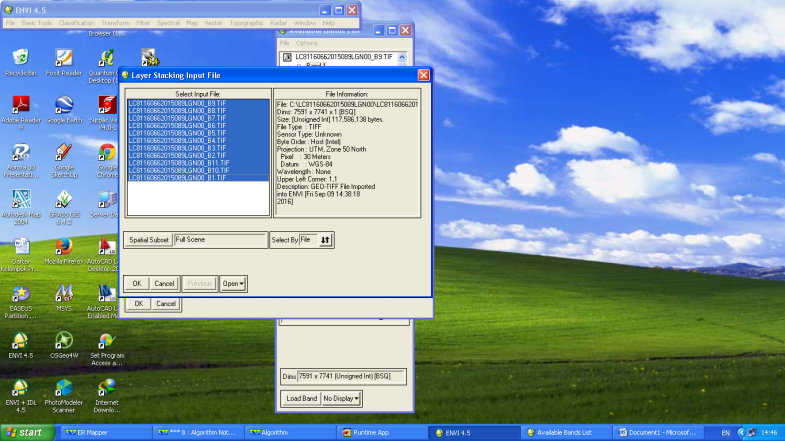Click Cancel next to the Previous button
Image resolution: width=785 pixels, height=441 pixels.
(164, 283)
